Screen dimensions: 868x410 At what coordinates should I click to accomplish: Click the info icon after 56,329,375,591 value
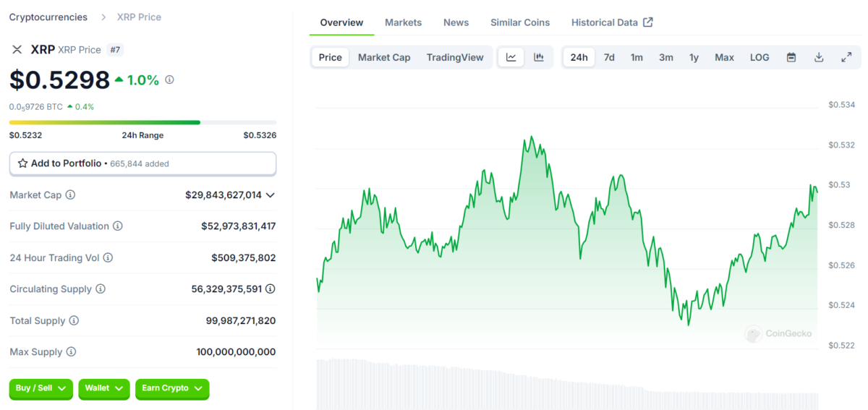tap(270, 289)
